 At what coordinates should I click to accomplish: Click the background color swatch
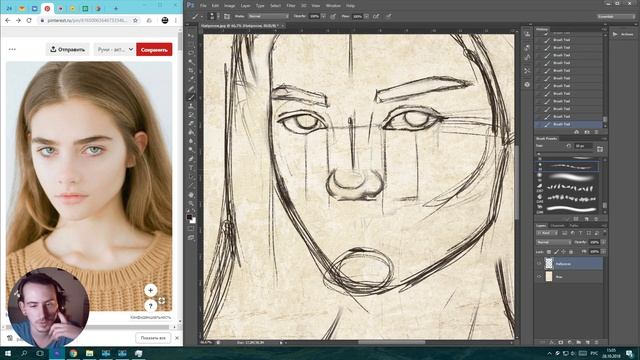coord(193,221)
